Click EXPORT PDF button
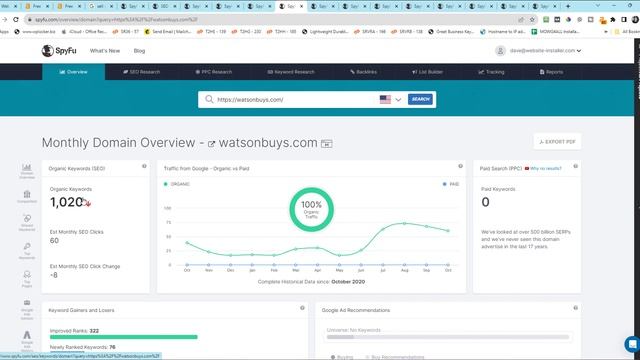The width and height of the screenshot is (640, 360). (557, 142)
